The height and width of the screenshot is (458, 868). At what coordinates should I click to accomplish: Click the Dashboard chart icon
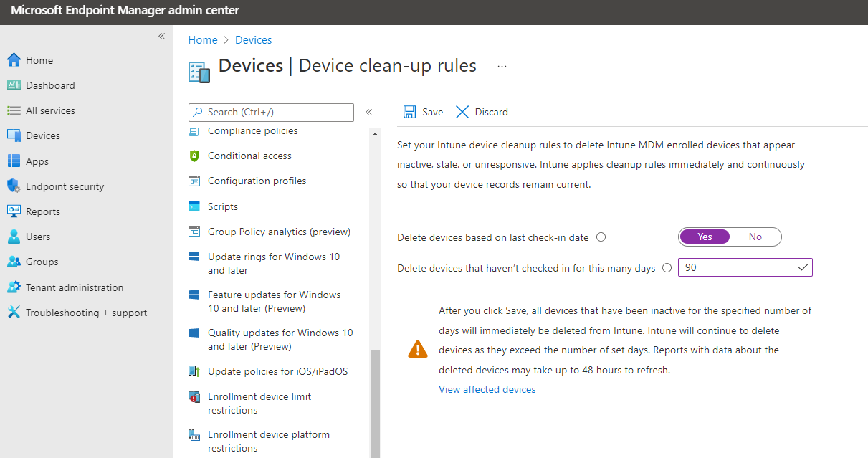pos(14,85)
